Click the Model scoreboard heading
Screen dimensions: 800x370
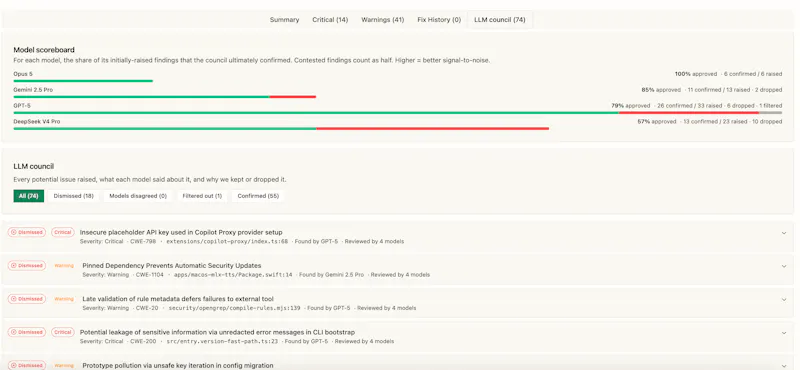[x=44, y=50]
